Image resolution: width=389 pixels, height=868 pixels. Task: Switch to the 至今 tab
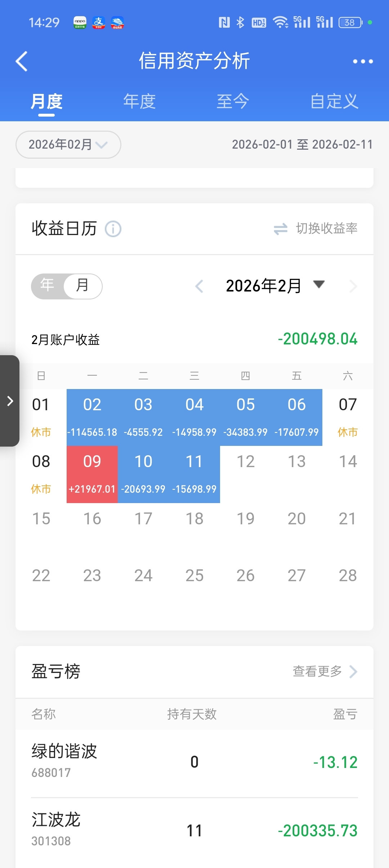click(233, 101)
